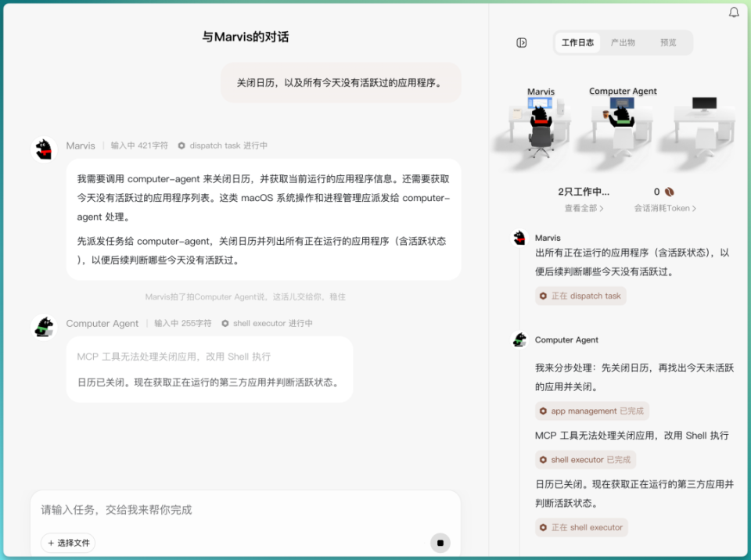Click 我来分步处理 log entry text
Viewport: 751px width, 560px height.
634,377
